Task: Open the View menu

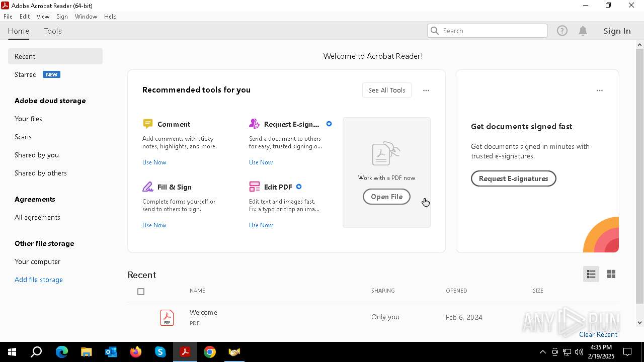Action: (x=43, y=17)
